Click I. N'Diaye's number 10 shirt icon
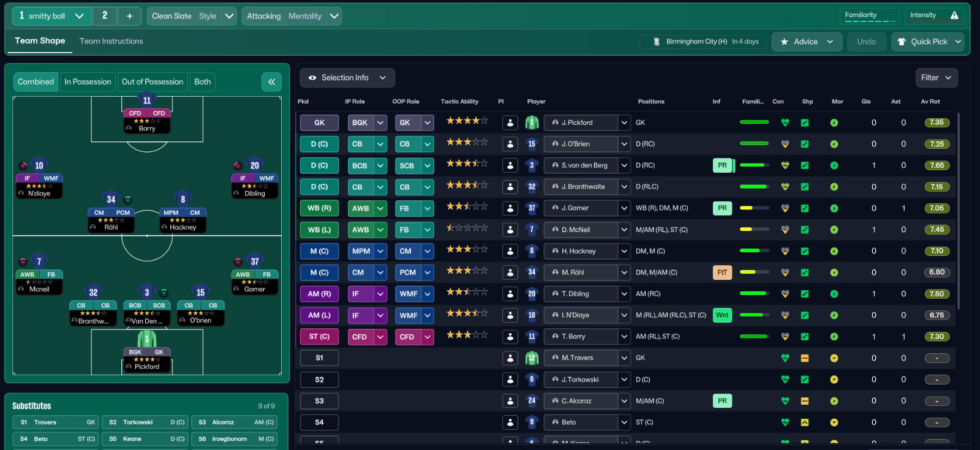 click(x=532, y=315)
